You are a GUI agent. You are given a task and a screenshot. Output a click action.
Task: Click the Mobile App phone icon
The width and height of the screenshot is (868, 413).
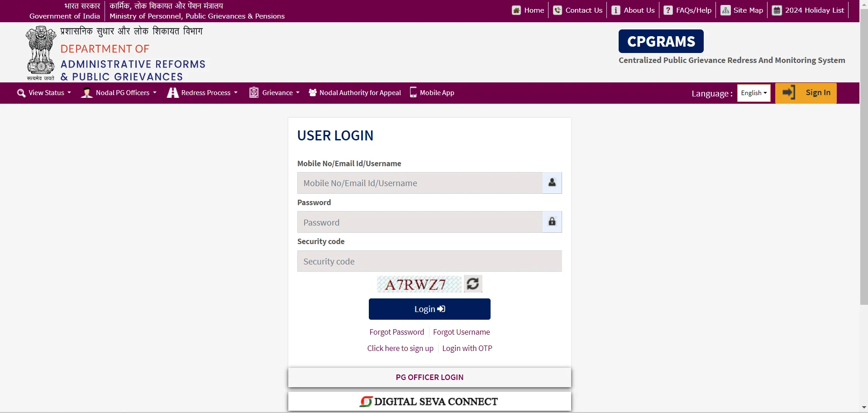[413, 92]
